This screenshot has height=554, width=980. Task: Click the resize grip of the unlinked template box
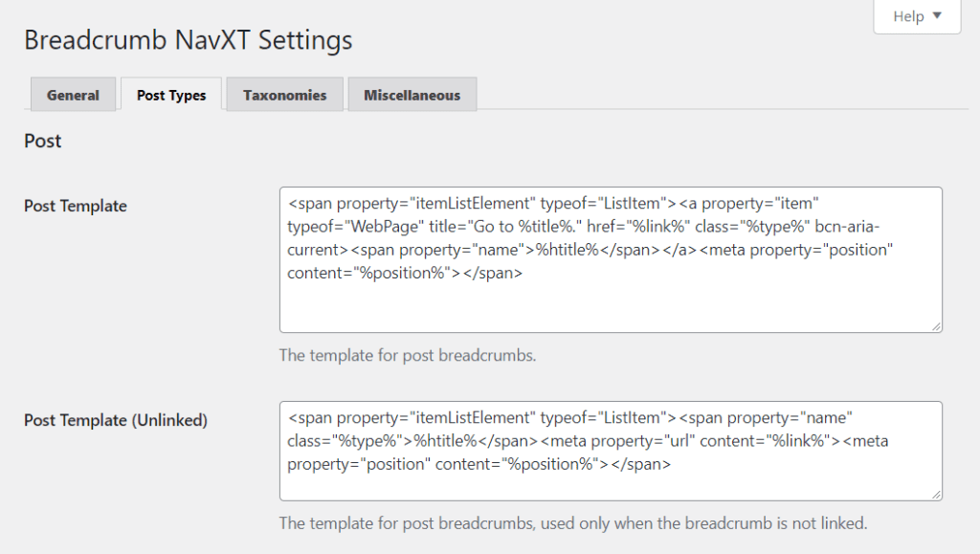(x=935, y=493)
